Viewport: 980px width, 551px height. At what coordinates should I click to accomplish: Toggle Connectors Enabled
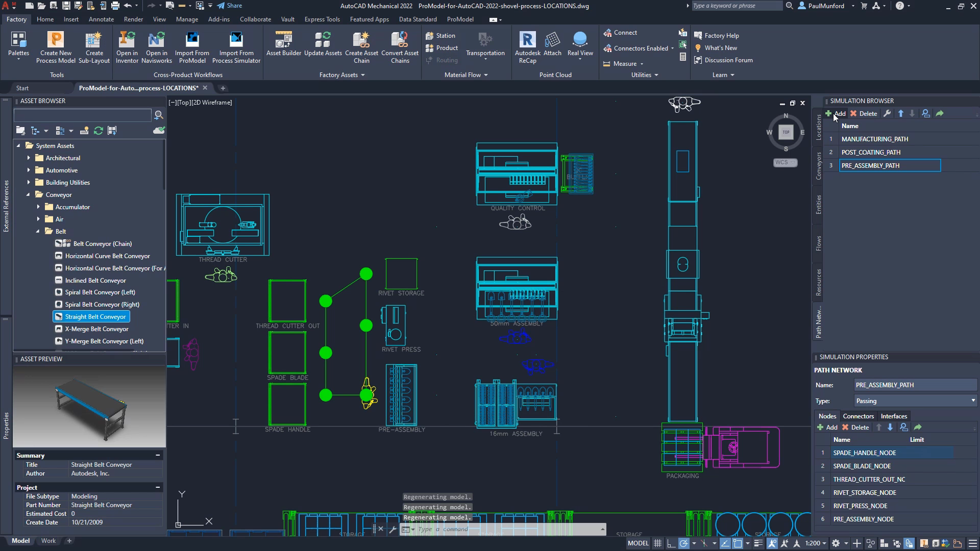638,48
